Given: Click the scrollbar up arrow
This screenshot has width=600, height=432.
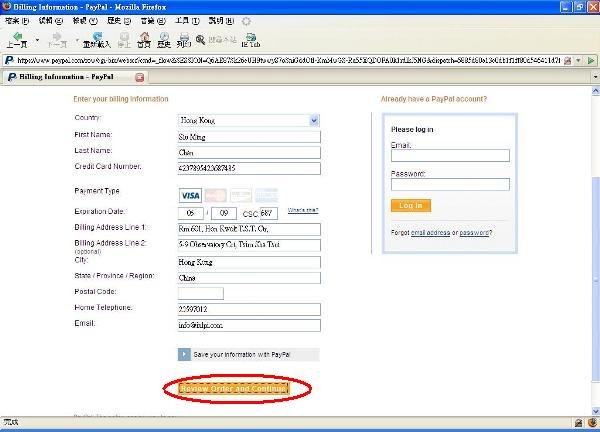Looking at the screenshot, I should pos(595,91).
